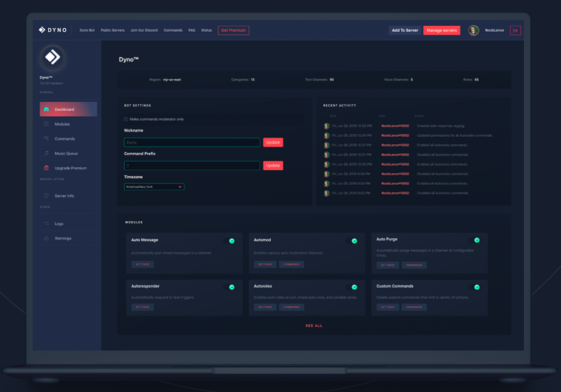Open Public Servers in top navigation

(112, 30)
